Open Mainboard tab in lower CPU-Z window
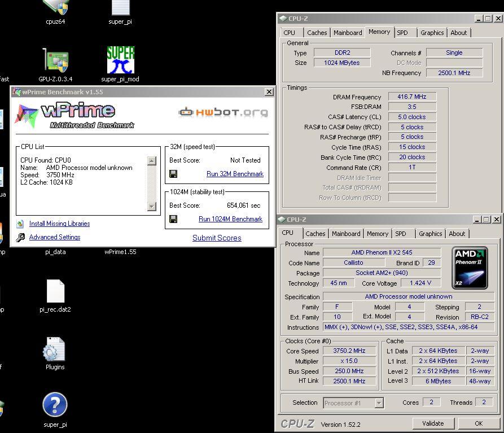This screenshot has width=504, height=433. (x=346, y=234)
